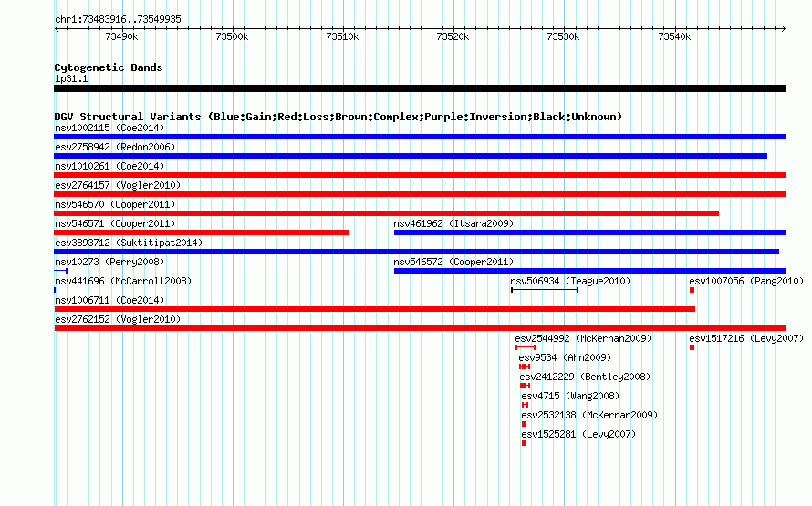
Task: Select the blue nsv1002115 gain bar
Action: pos(420,137)
